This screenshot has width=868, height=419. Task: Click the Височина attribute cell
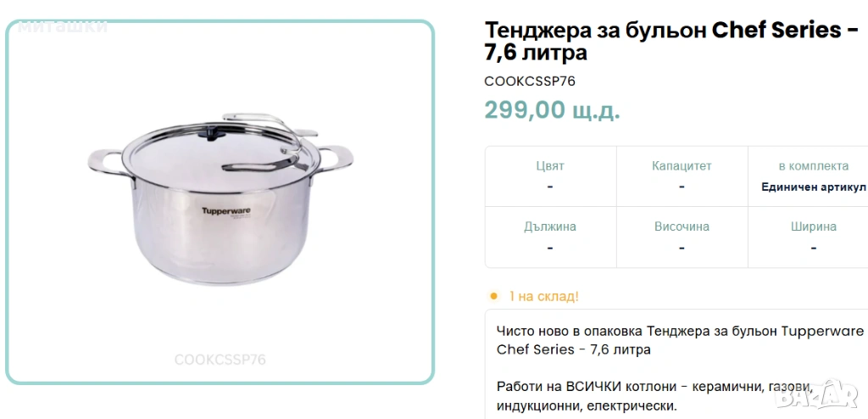click(x=682, y=237)
